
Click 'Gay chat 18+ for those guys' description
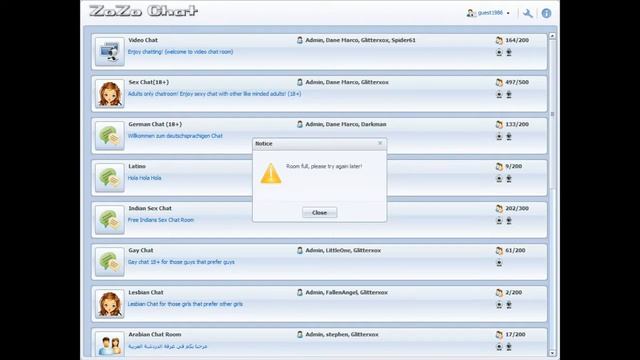[181, 262]
